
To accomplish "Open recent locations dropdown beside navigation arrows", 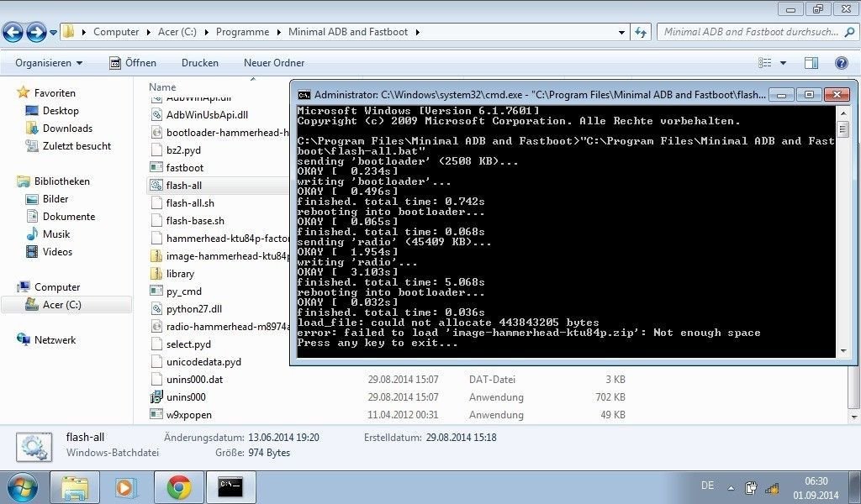I will [53, 33].
